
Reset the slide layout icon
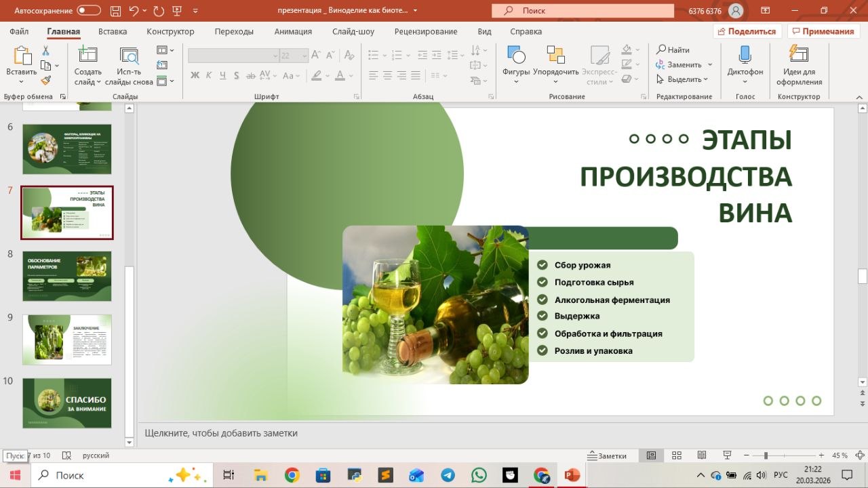pyautogui.click(x=162, y=66)
